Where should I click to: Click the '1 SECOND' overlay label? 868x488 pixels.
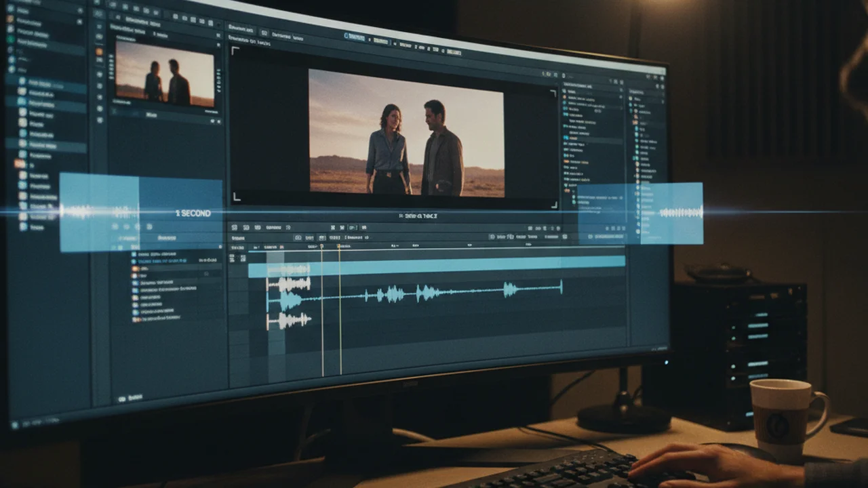[193, 213]
